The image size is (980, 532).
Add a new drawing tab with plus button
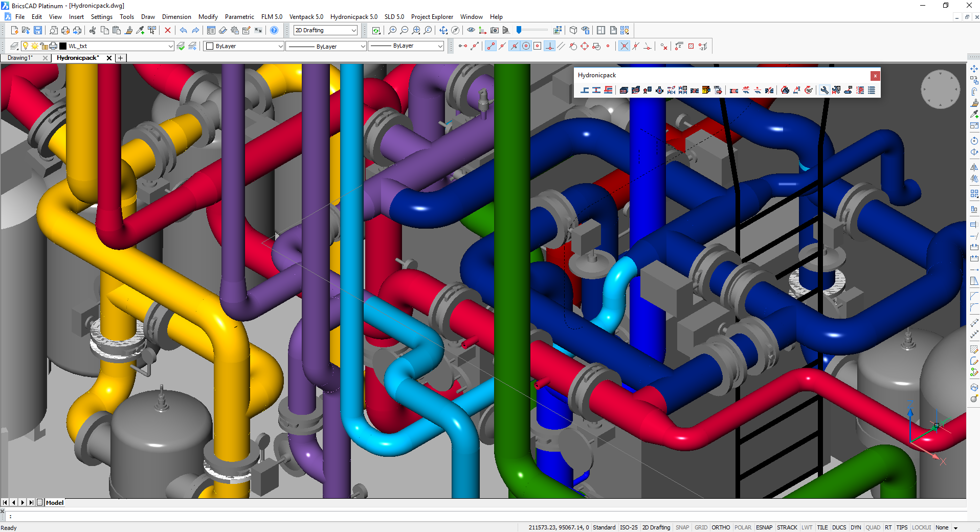[x=121, y=58]
